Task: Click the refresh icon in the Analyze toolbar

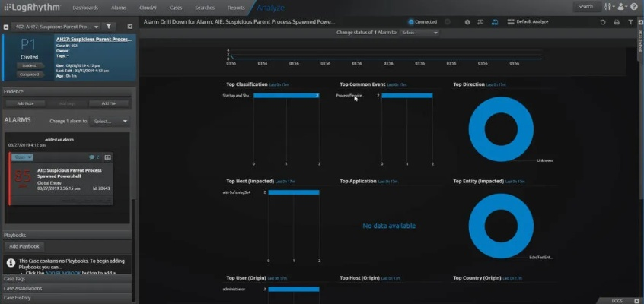Action: pos(603,22)
